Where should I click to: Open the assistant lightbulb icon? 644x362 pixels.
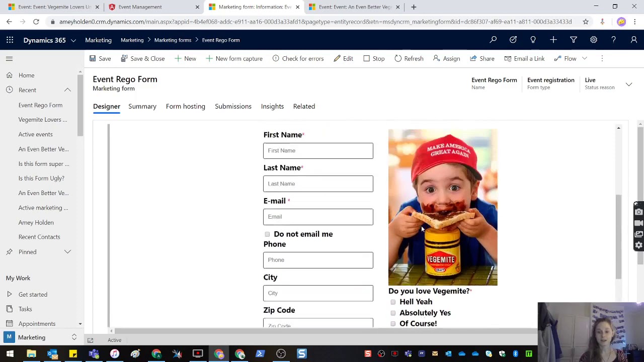533,40
